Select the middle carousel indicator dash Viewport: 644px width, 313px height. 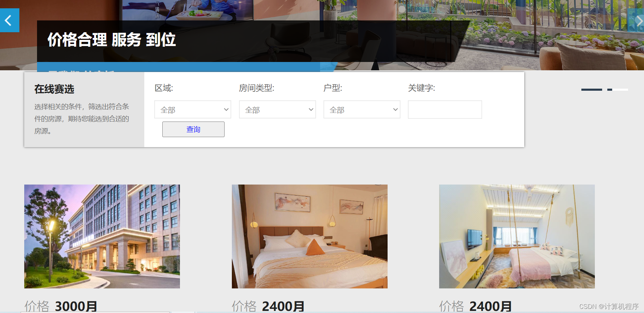(609, 89)
